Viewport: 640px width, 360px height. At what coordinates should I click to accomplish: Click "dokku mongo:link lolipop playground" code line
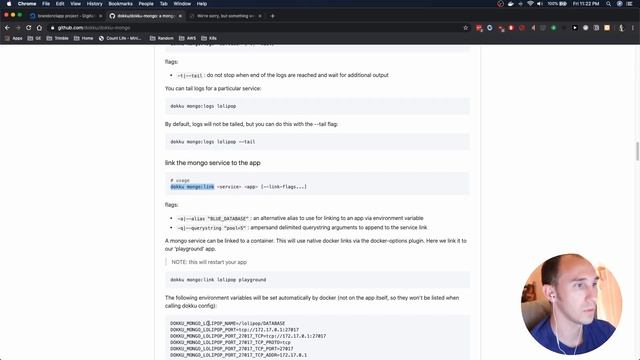218,280
